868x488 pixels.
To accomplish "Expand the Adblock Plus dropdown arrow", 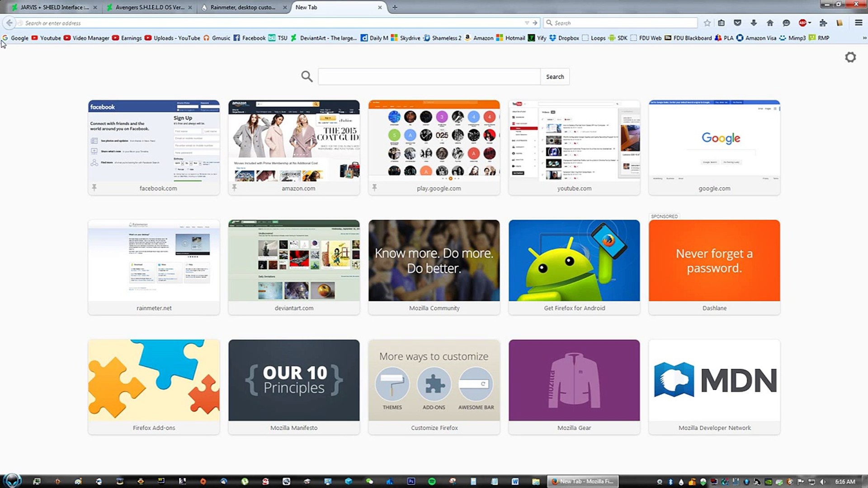I will (810, 23).
